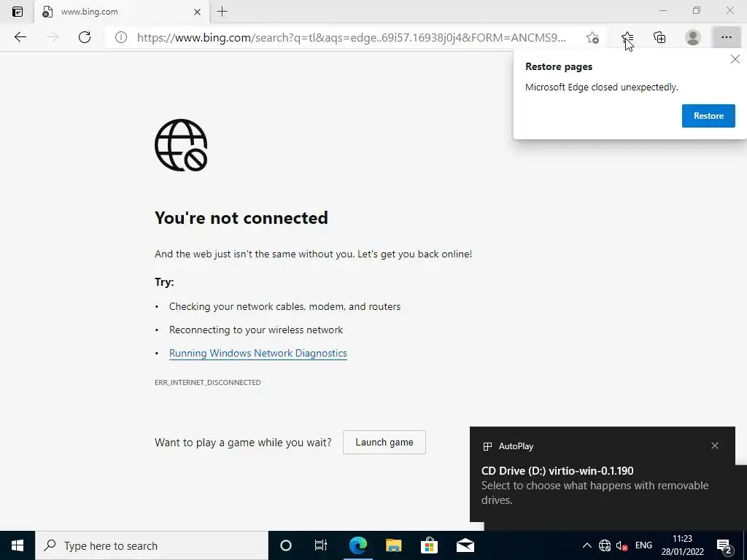The image size is (747, 560).
Task: Open Mail app from taskbar
Action: click(x=465, y=545)
